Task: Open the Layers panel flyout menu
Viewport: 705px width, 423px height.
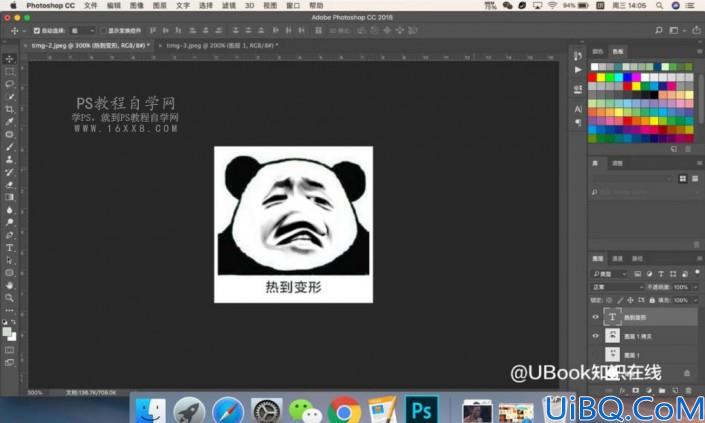Action: 699,258
